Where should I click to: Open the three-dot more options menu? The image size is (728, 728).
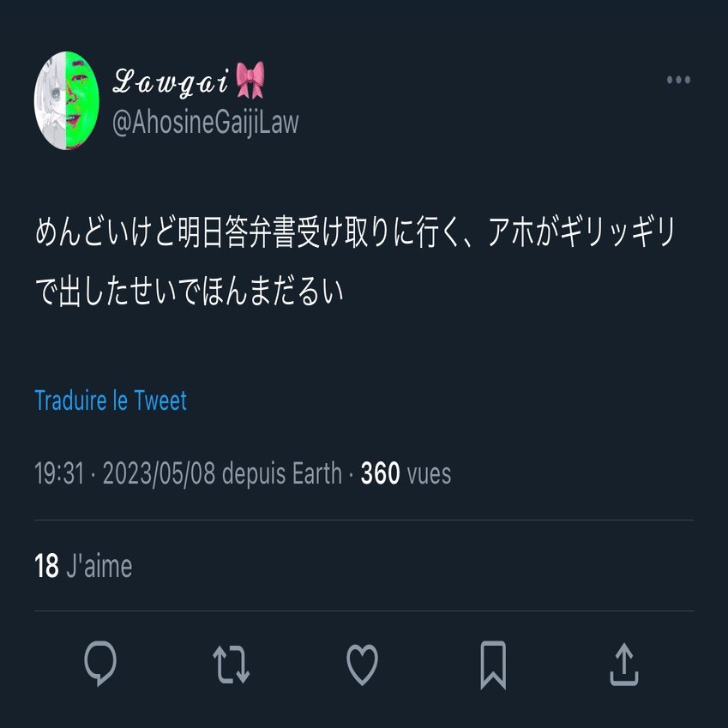coord(678,80)
